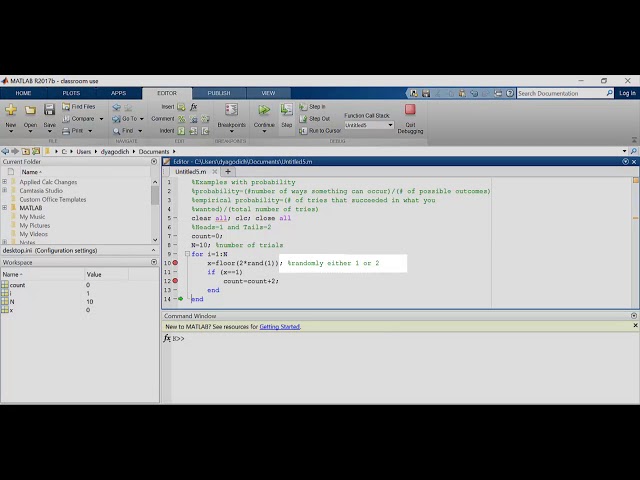The image size is (640, 480).
Task: Click the address bar search magnifier icon
Action: pyautogui.click(x=633, y=151)
